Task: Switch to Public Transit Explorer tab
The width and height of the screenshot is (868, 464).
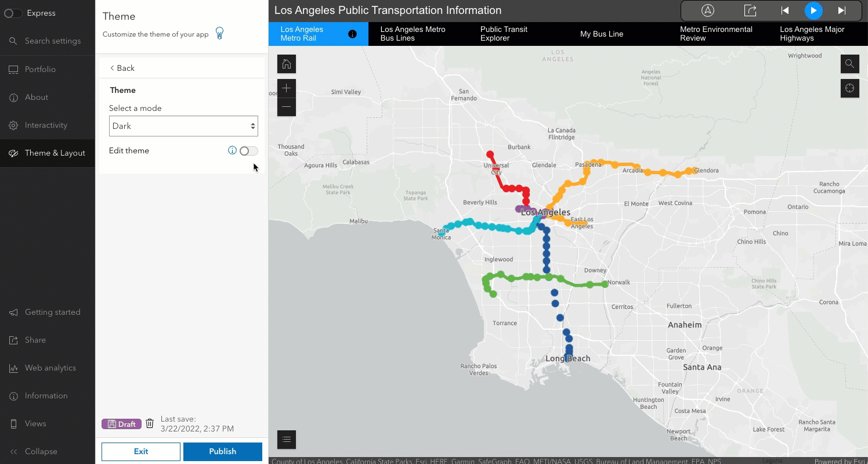Action: (518, 34)
